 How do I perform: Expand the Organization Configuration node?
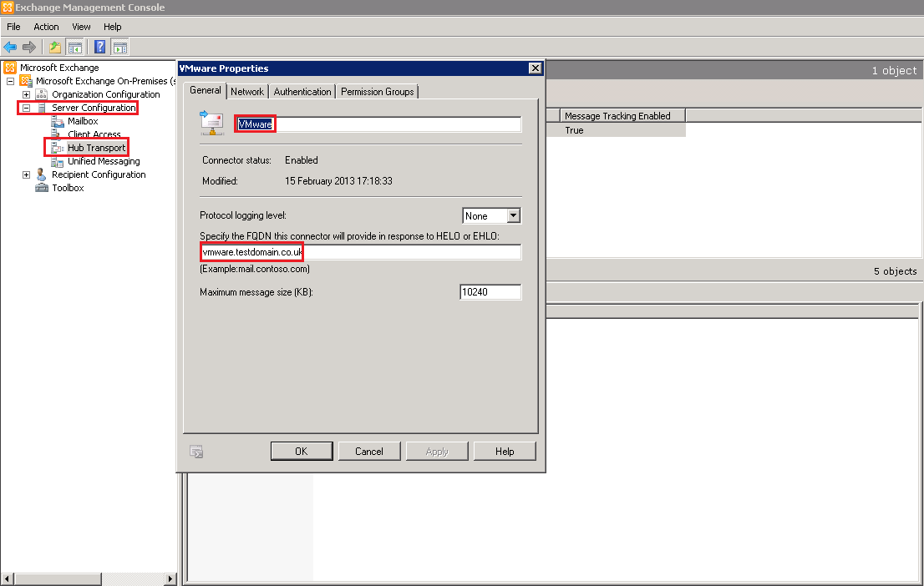pos(26,94)
